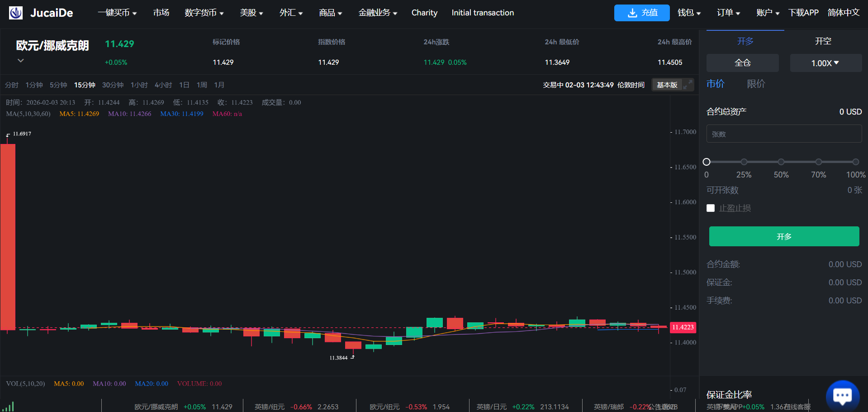This screenshot has width=868, height=412.
Task: Select the 1小时 chart interval
Action: coord(139,85)
